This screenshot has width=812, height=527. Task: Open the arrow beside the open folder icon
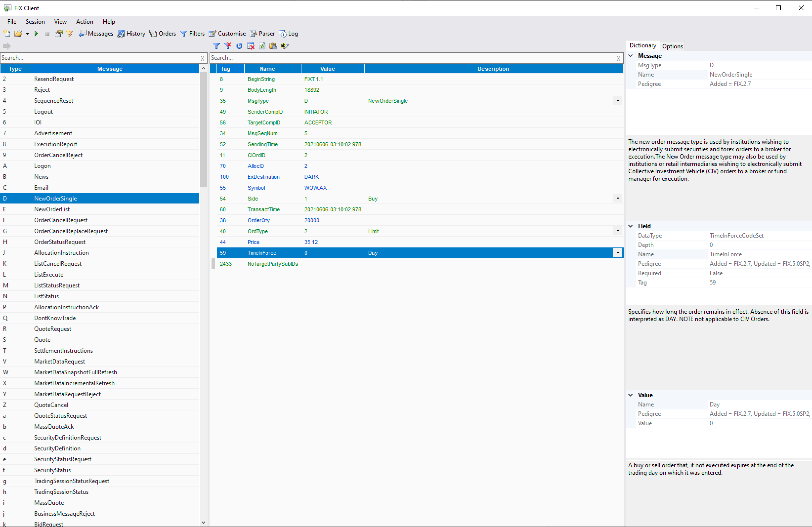point(27,33)
